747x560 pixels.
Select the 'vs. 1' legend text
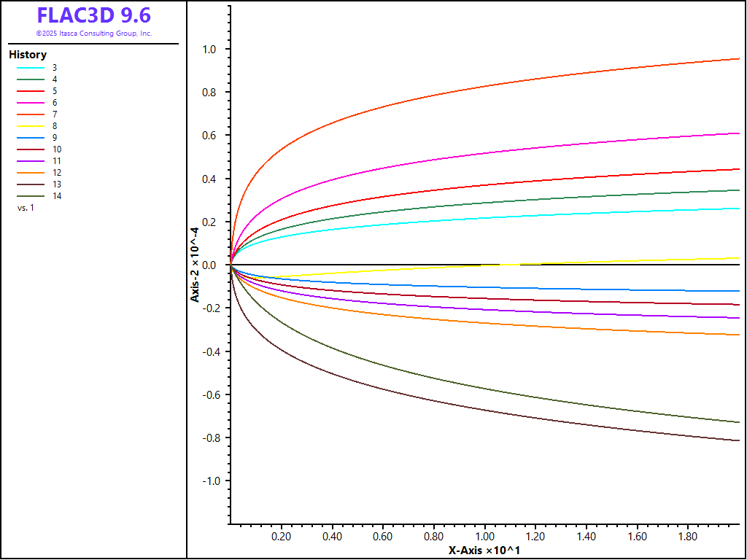pyautogui.click(x=26, y=208)
